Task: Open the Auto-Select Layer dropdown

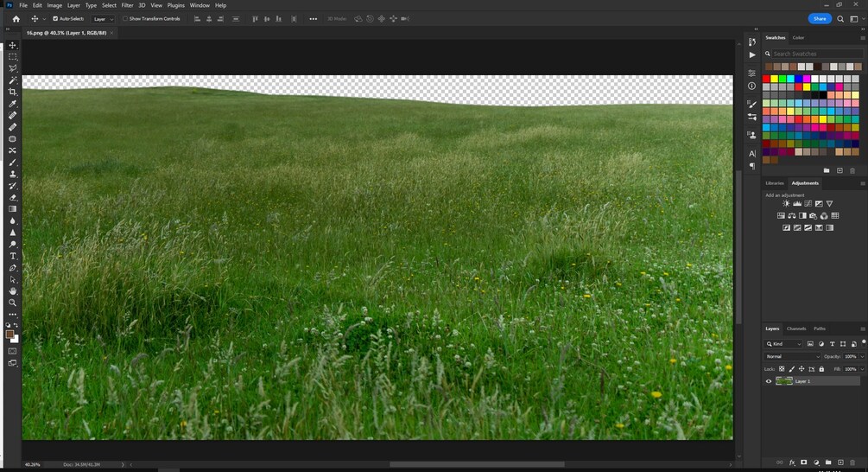Action: coord(104,19)
